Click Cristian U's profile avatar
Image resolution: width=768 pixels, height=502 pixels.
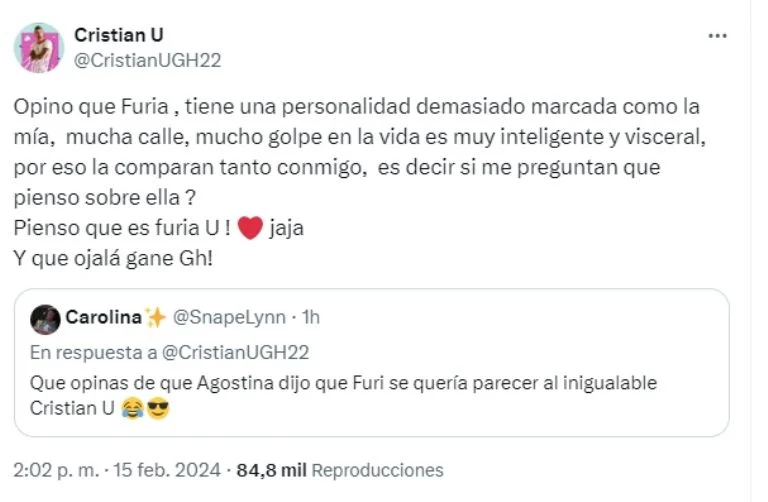(x=39, y=47)
